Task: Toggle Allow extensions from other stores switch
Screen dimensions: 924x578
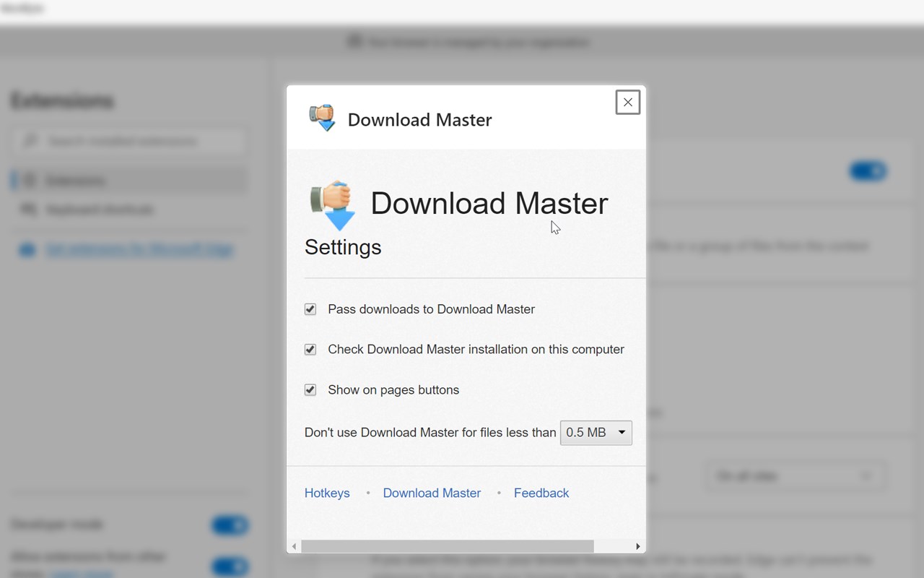Action: (230, 567)
